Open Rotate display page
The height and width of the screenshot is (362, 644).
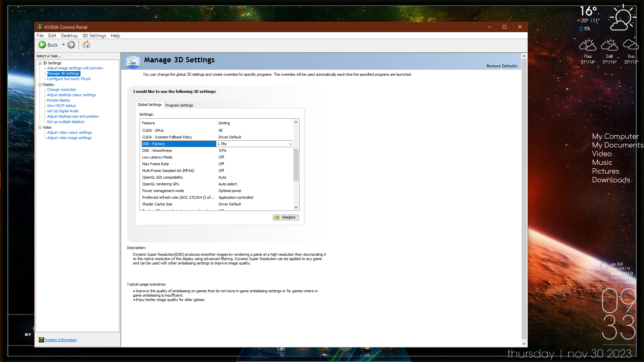tap(59, 100)
